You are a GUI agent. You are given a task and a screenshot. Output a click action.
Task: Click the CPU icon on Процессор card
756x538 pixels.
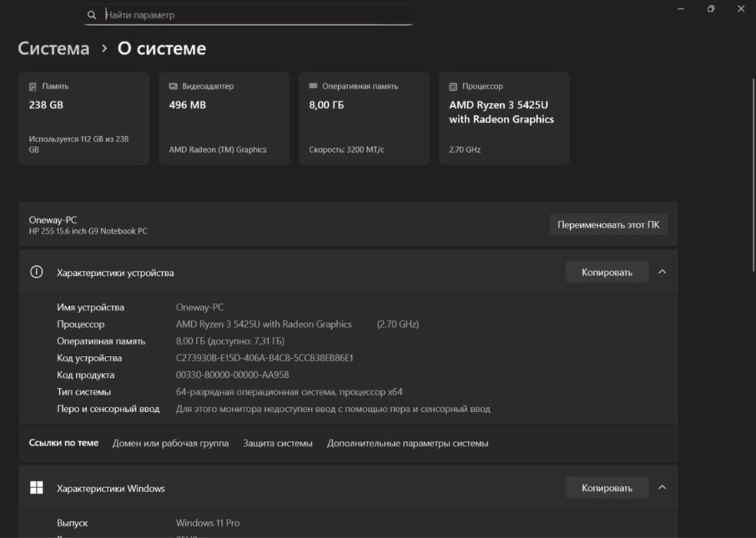453,87
